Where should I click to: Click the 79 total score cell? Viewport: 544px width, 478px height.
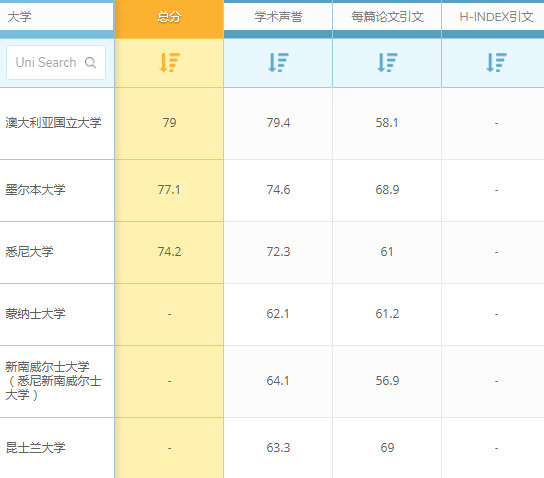pyautogui.click(x=169, y=123)
